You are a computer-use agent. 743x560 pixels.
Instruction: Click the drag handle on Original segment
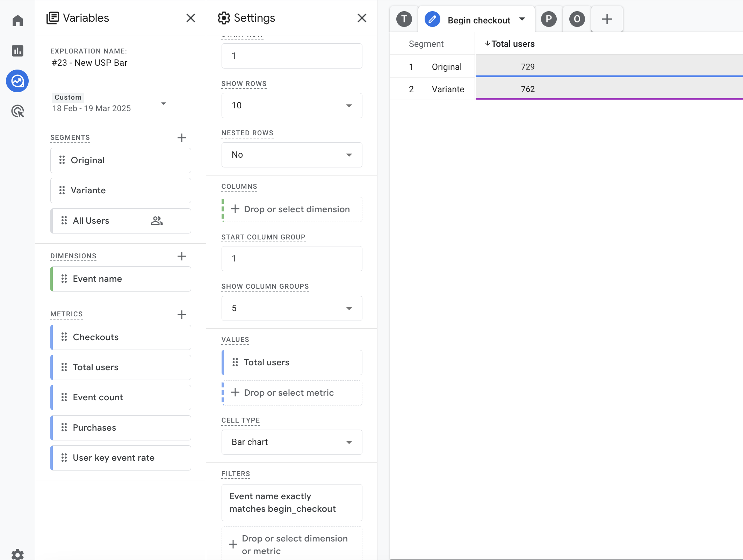pos(62,160)
